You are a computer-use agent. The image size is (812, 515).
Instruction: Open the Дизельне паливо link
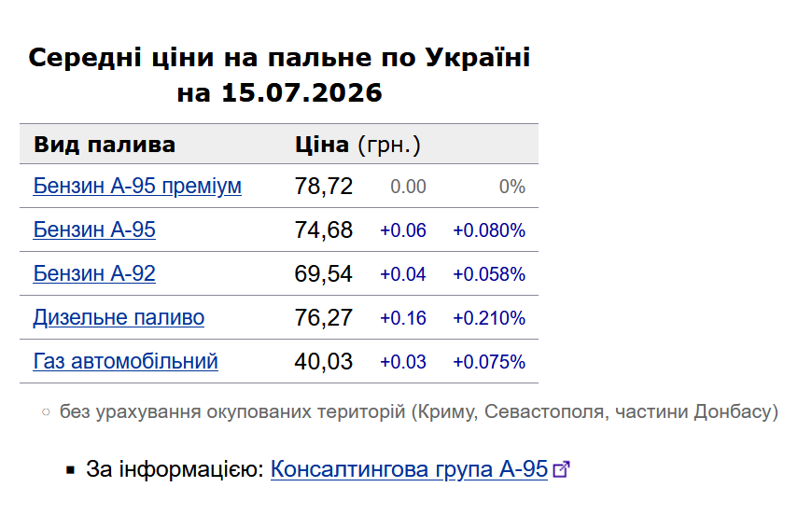[119, 317]
